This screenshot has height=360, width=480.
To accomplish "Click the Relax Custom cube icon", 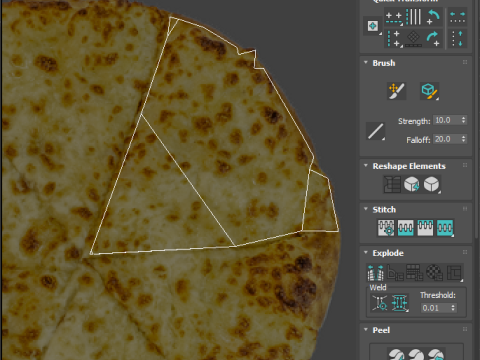I will click(432, 184).
